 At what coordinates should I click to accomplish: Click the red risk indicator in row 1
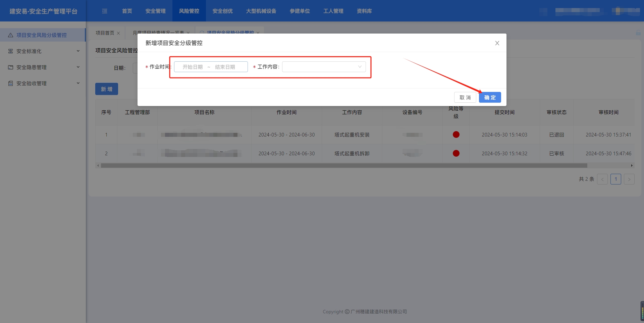coord(456,134)
